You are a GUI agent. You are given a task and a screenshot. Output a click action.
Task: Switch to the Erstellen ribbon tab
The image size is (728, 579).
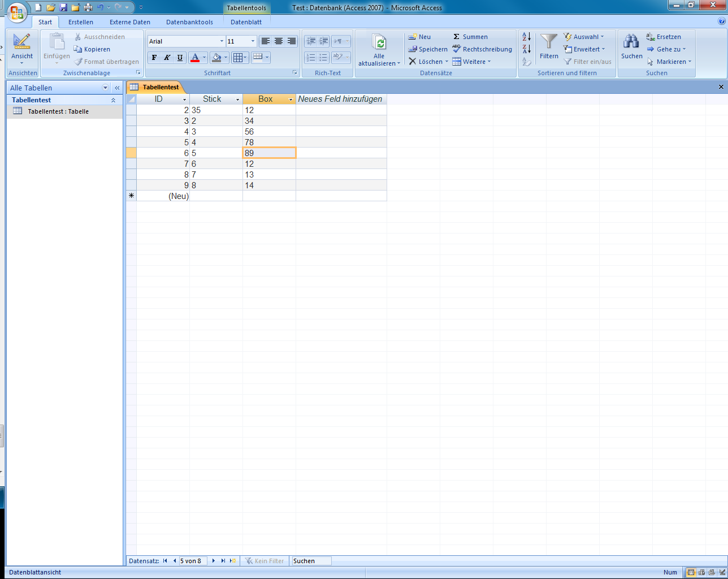coord(81,22)
